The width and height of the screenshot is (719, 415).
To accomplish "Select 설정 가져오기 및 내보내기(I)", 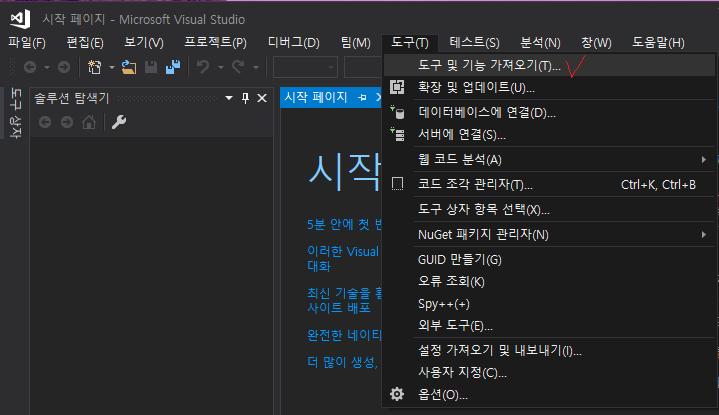I will (x=549, y=351).
